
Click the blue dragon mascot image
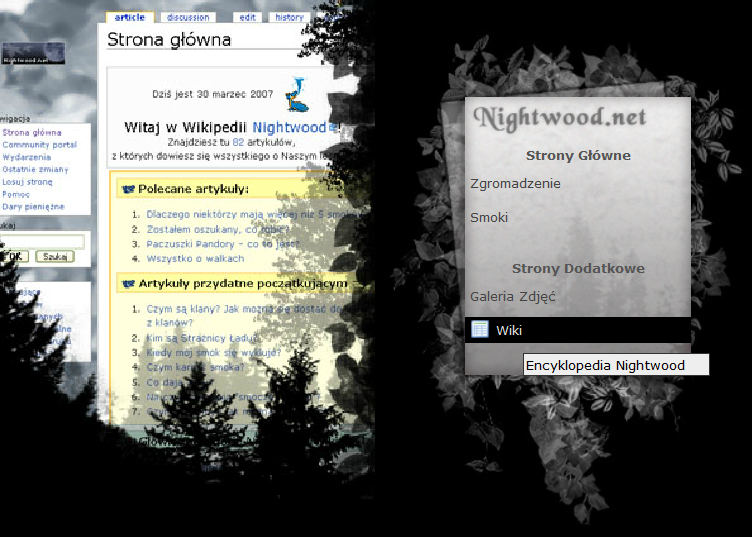[297, 94]
